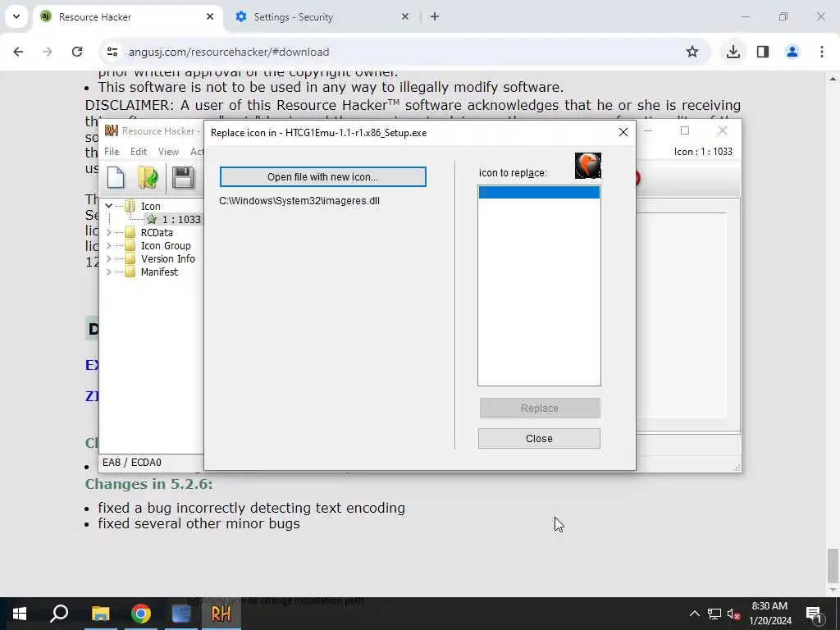Toggle the Chrome side panel icon

(x=763, y=52)
